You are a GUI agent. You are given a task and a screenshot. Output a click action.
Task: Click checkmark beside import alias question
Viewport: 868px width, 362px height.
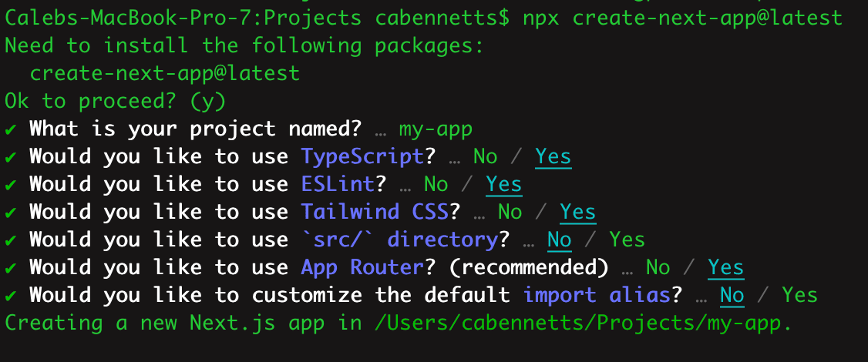click(x=11, y=295)
